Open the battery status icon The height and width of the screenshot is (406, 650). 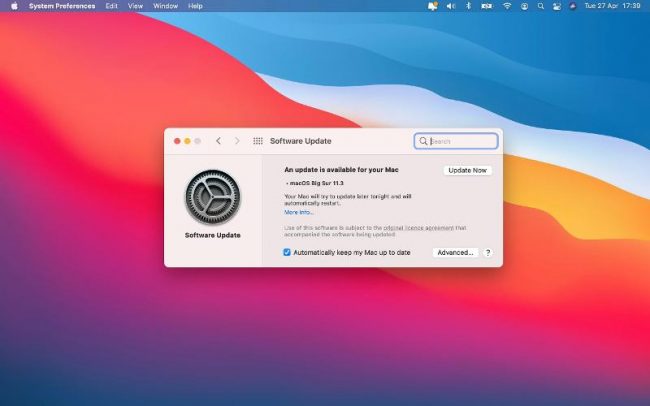tap(488, 6)
